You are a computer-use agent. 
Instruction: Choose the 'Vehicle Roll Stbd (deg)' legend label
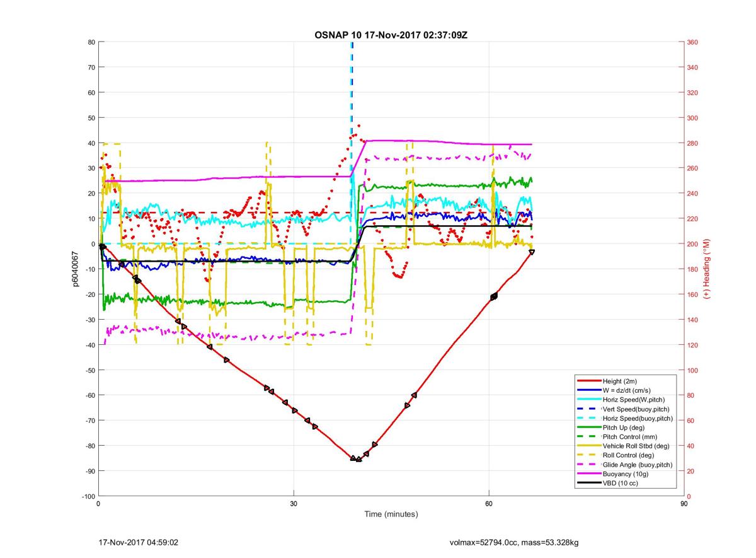636,446
